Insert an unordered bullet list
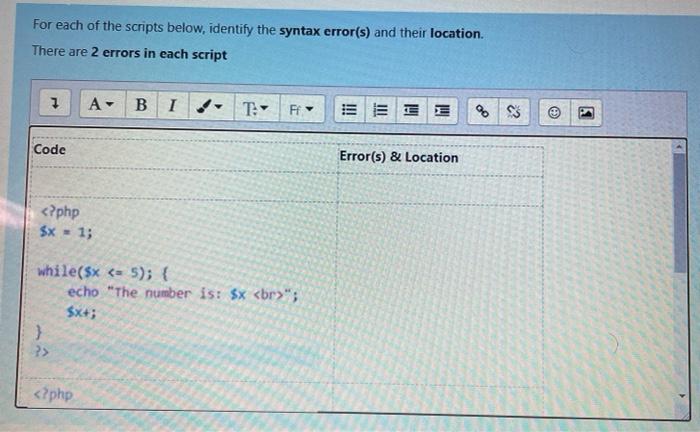This screenshot has width=700, height=432. [349, 109]
